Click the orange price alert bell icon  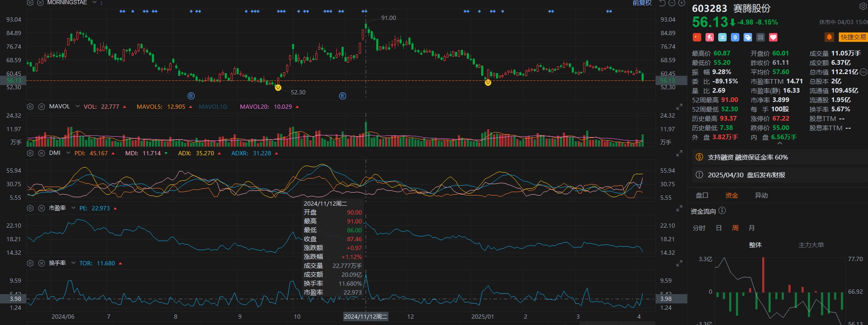click(x=829, y=37)
